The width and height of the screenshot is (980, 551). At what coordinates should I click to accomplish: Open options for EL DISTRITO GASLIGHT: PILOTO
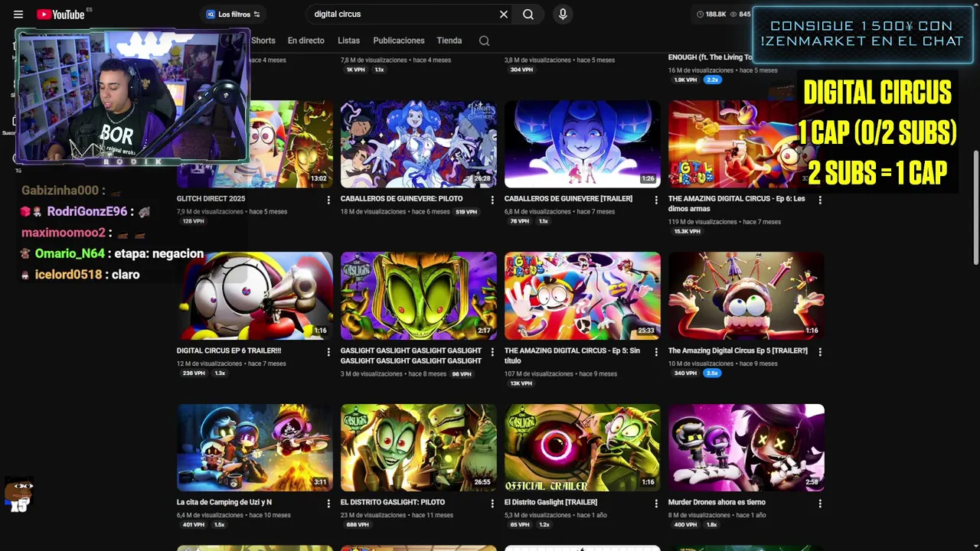(492, 504)
